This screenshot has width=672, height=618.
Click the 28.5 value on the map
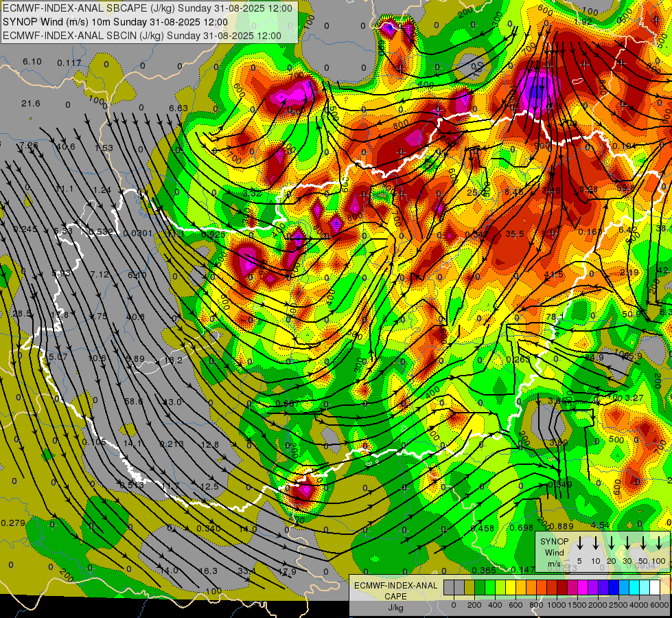21,314
